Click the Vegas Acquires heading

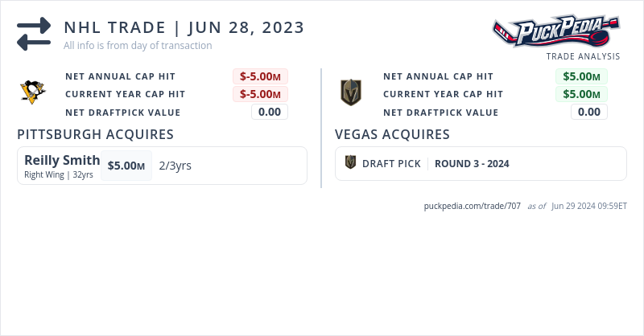coord(392,134)
